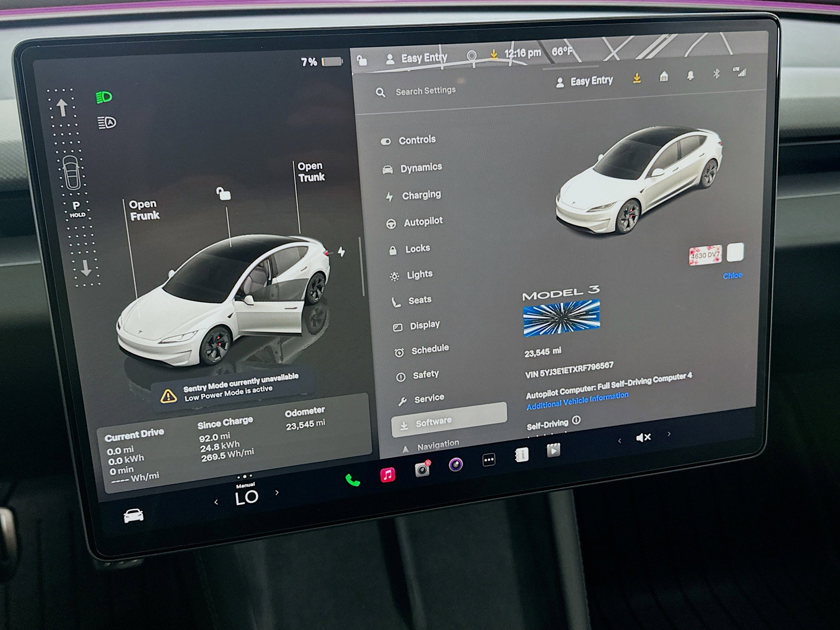This screenshot has height=630, width=840.
Task: Tap the license plate thumbnail
Action: [x=705, y=255]
